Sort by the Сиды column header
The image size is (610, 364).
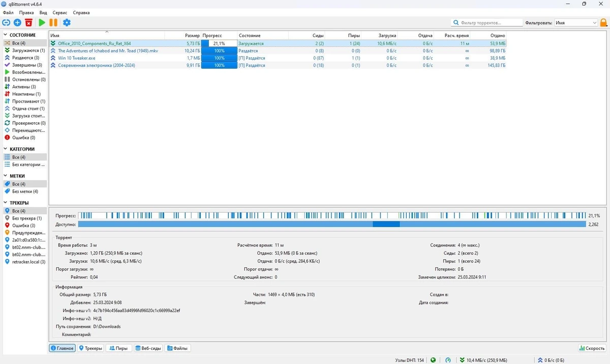point(307,36)
